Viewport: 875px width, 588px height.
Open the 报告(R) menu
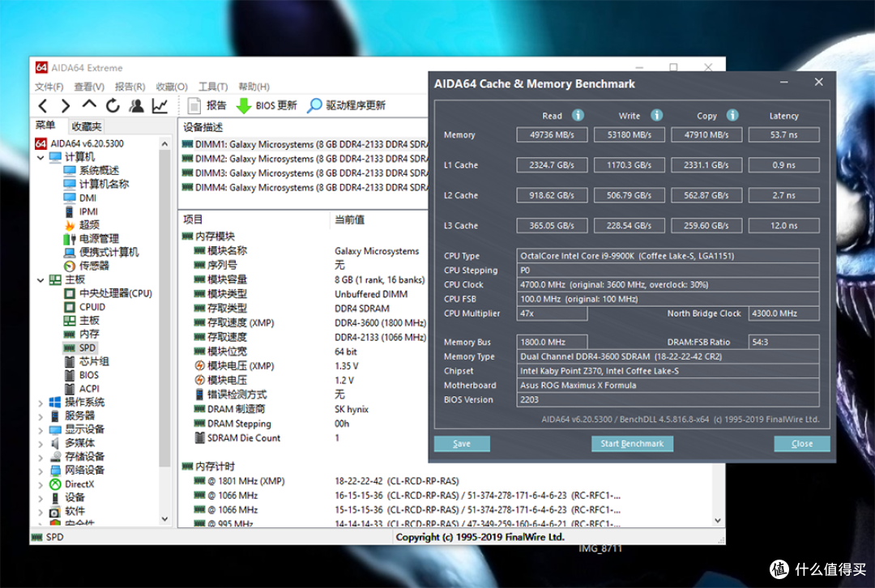click(130, 87)
